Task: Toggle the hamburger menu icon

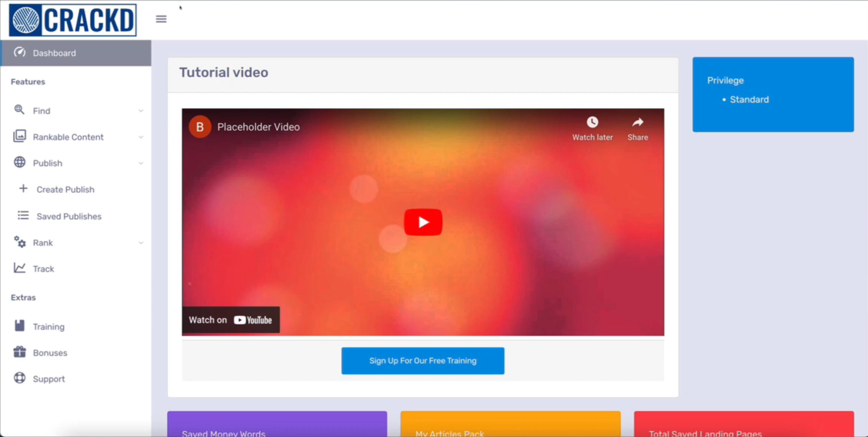Action: tap(161, 19)
